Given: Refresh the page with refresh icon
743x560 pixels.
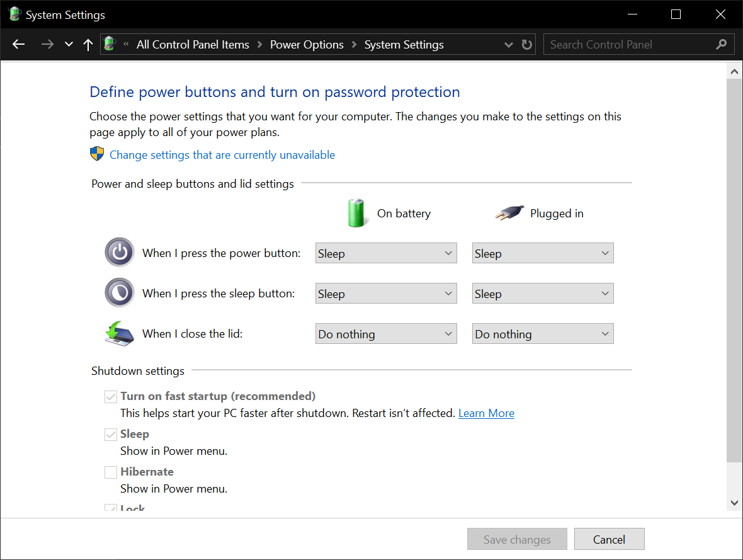Looking at the screenshot, I should (526, 45).
